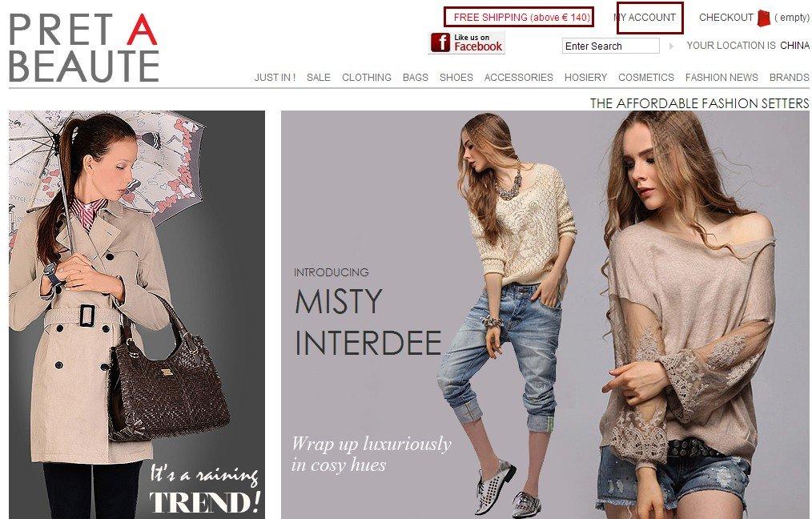
Task: Click inside the Enter Search field
Action: tap(610, 46)
